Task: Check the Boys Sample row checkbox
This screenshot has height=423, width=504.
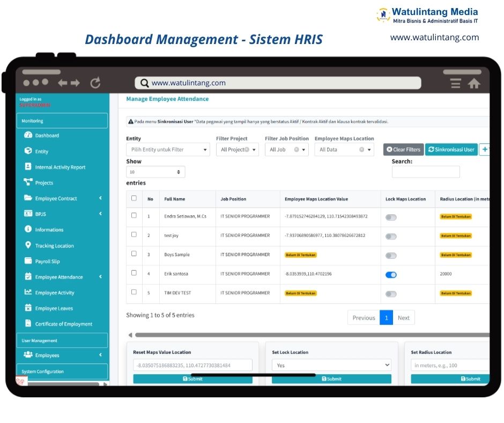Action: pos(134,254)
